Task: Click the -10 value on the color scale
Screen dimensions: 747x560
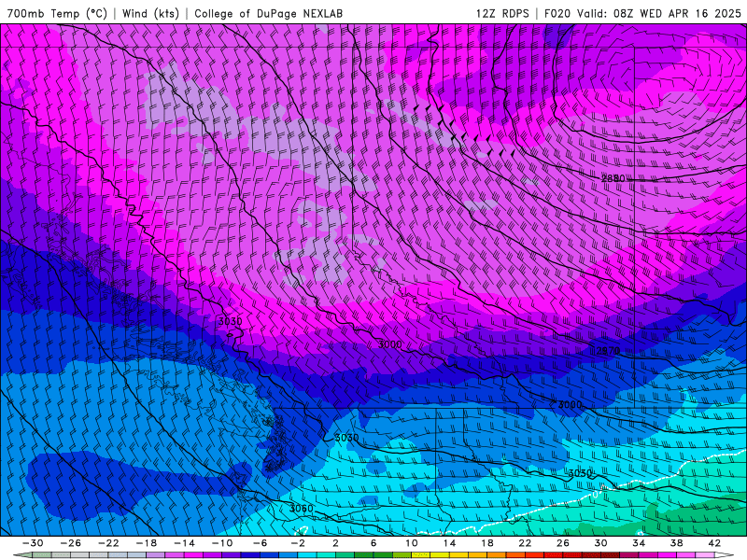Action: [221, 543]
